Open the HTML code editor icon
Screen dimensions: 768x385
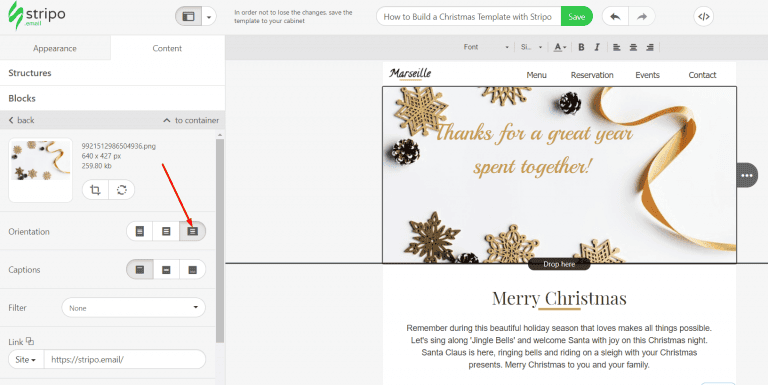pos(703,17)
